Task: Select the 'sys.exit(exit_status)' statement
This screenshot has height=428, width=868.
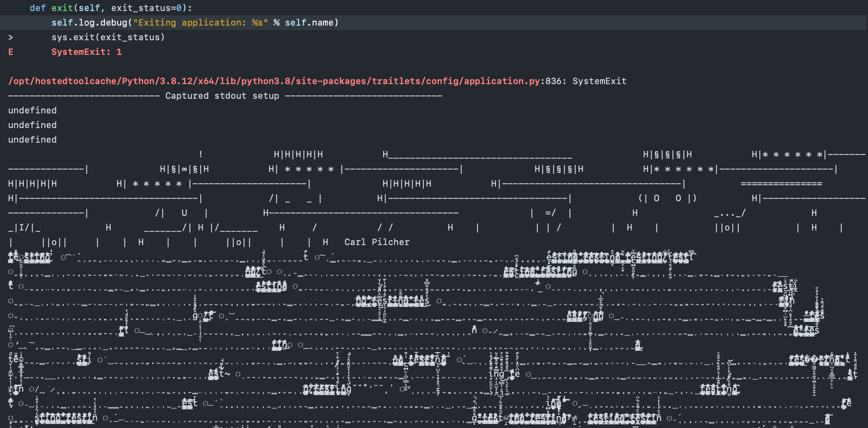Action: (108, 37)
